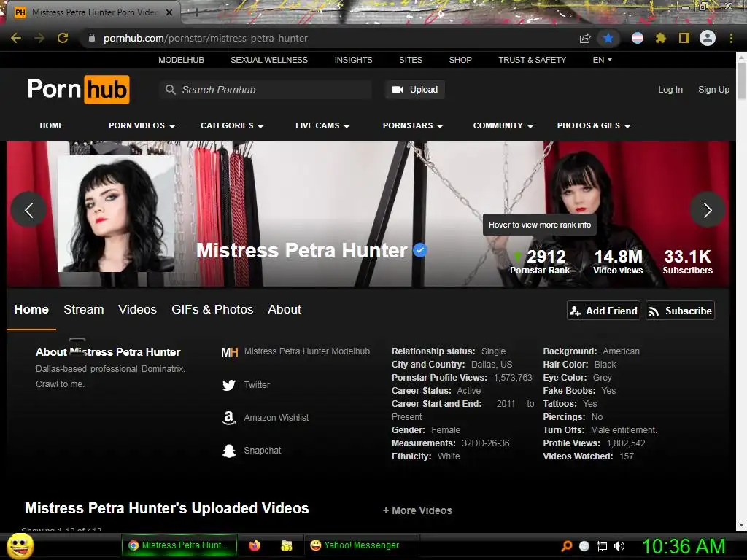Expand the PHOTOS & GIFS dropdown
This screenshot has height=560, width=747.
point(594,125)
